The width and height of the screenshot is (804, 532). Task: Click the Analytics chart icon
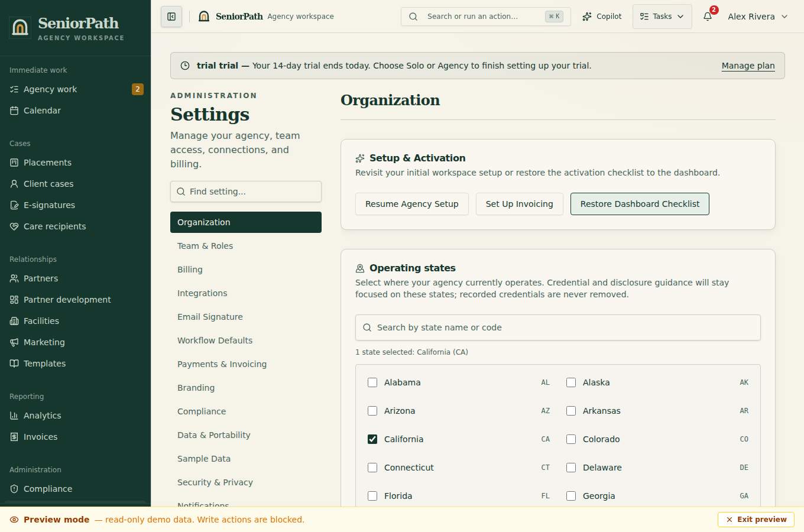tap(14, 416)
